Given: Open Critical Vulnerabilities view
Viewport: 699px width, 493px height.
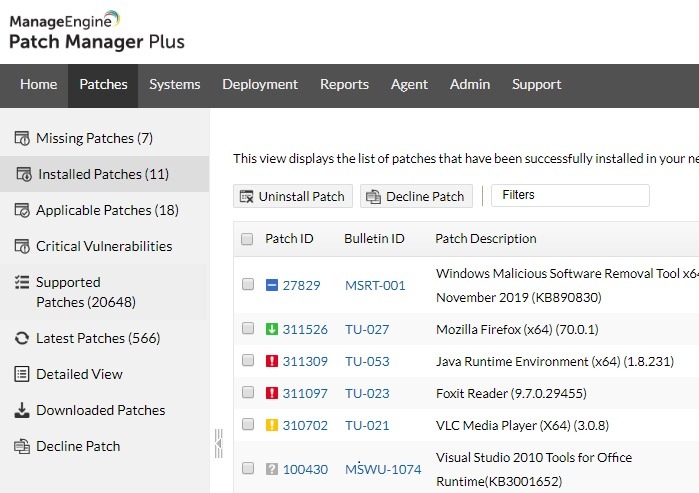Looking at the screenshot, I should point(104,246).
